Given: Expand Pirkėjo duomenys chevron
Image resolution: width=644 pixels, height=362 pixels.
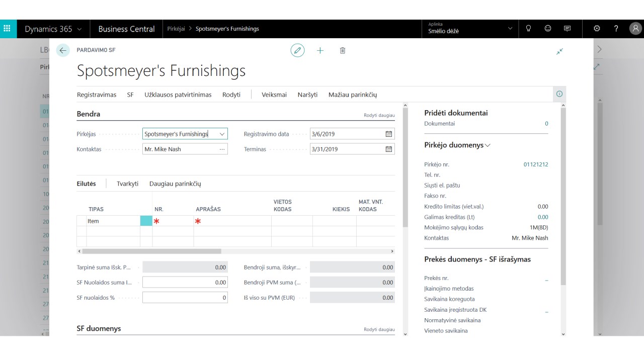Looking at the screenshot, I should [488, 145].
